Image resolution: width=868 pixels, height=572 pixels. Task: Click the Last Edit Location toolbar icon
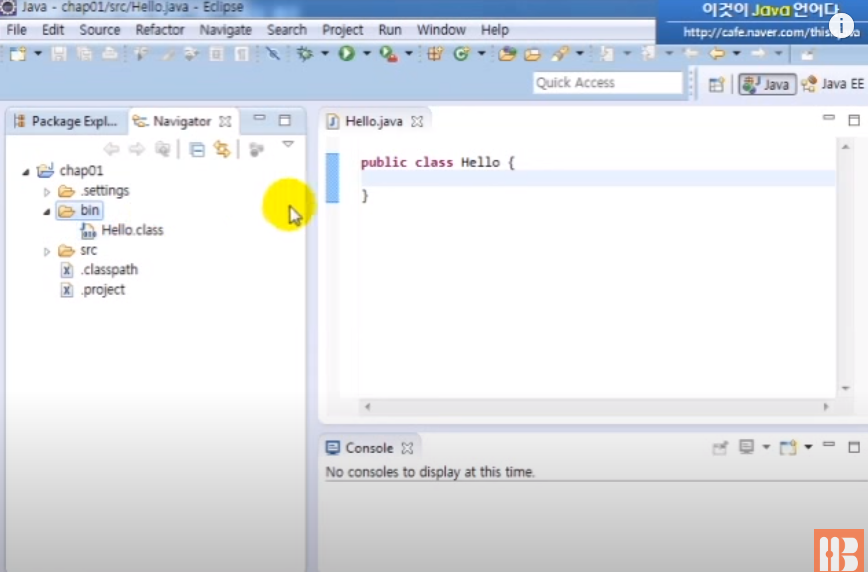(691, 54)
